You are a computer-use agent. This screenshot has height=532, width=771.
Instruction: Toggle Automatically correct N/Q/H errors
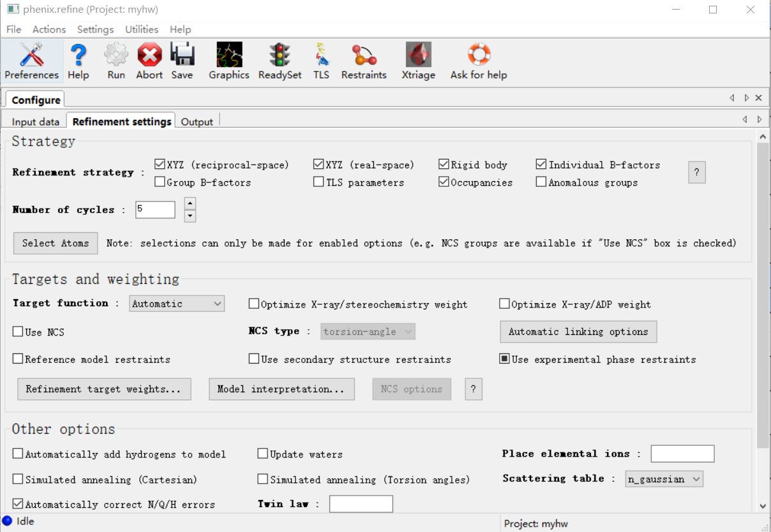[18, 504]
